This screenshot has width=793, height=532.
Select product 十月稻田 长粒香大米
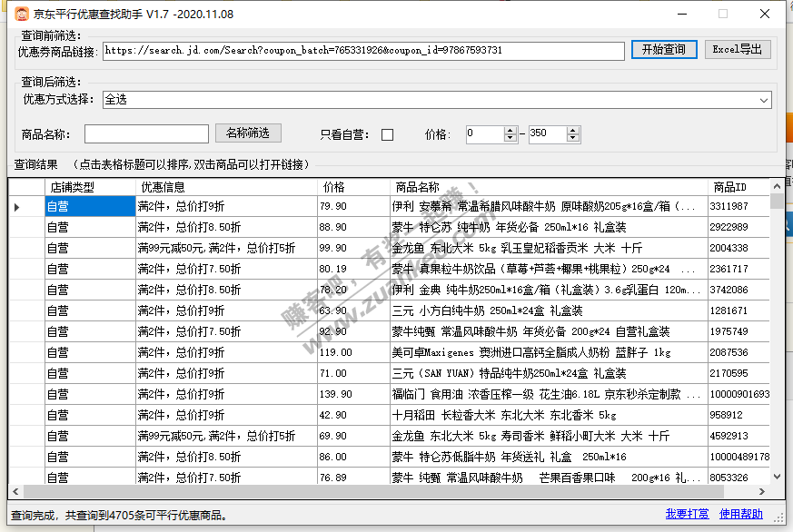point(549,415)
